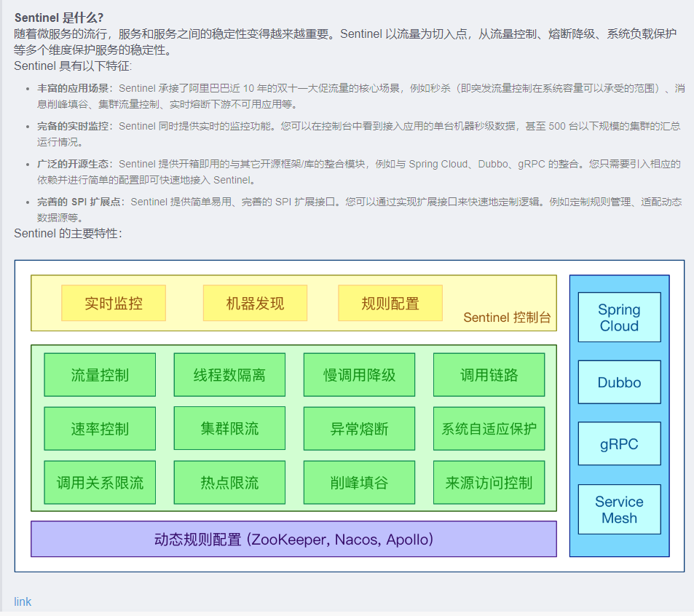
Task: Click the Spring Cloud box
Action: tap(619, 317)
